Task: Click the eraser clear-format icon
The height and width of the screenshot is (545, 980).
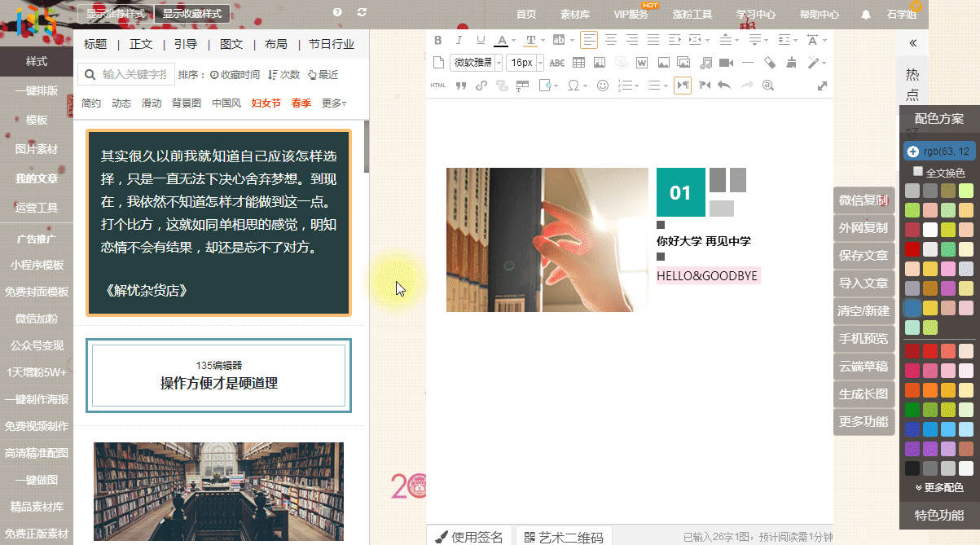Action: [x=770, y=63]
